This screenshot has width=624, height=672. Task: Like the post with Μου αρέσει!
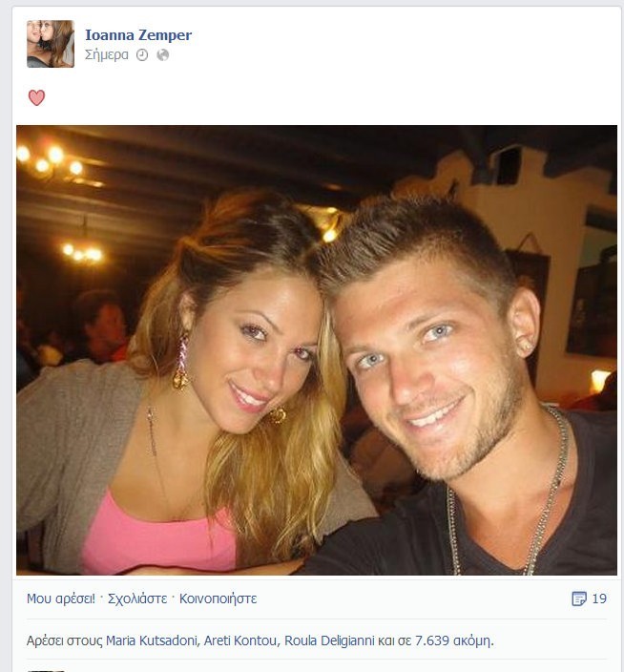tap(61, 598)
